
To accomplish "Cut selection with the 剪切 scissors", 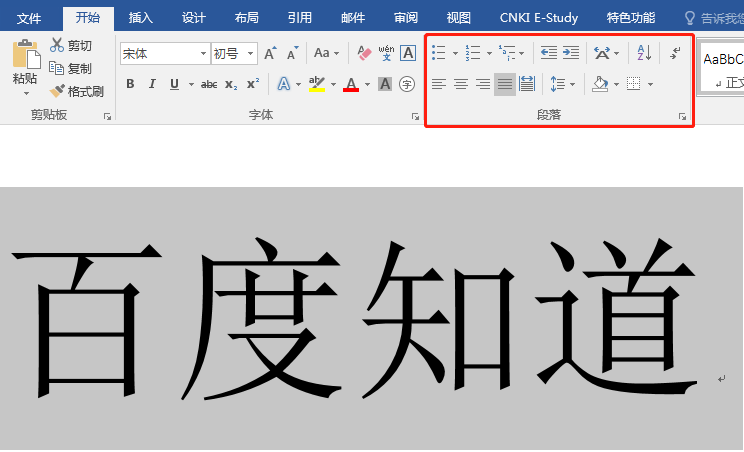I will click(71, 46).
